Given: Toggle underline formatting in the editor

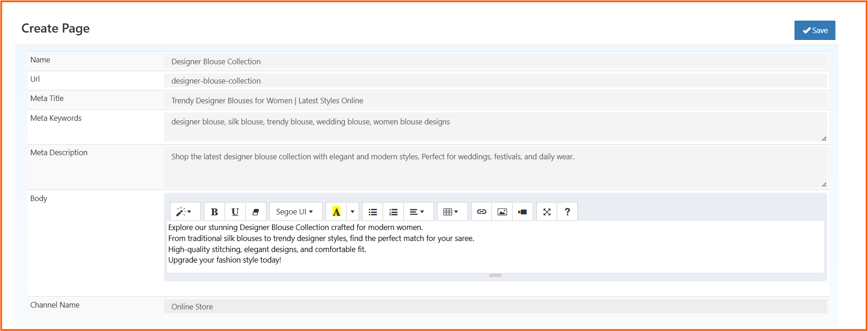Looking at the screenshot, I should pos(235,212).
